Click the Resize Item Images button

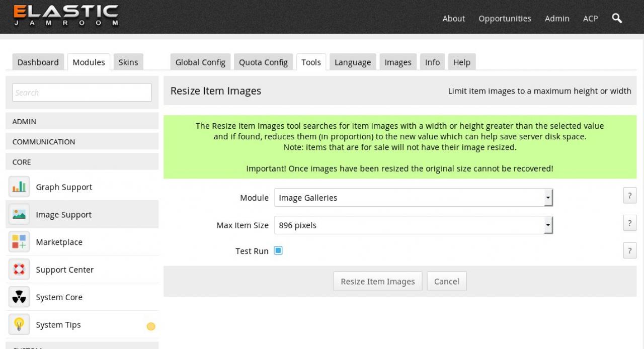(x=378, y=281)
